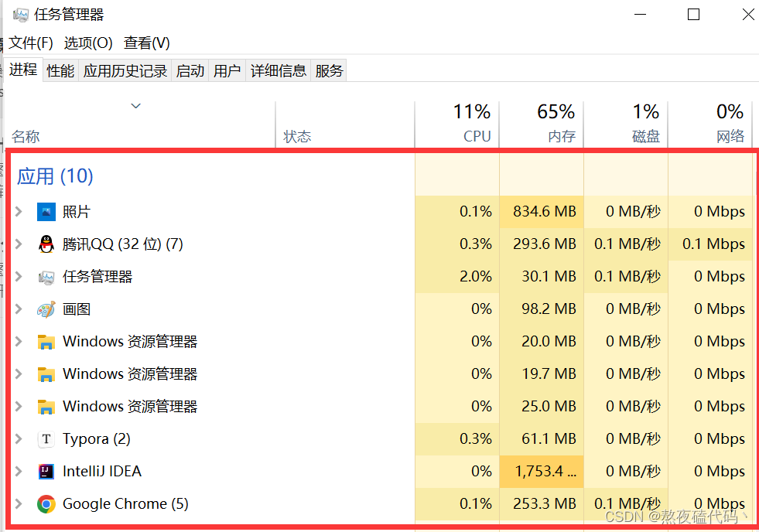
Task: Open the 文件(F) menu
Action: click(x=31, y=43)
